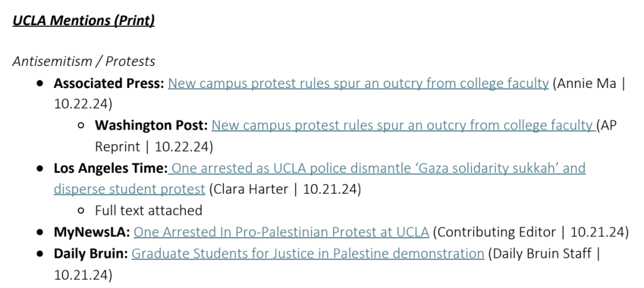The height and width of the screenshot is (288, 644).
Task: Click the 'Antisemitism / Protests' subheading
Action: click(x=84, y=62)
